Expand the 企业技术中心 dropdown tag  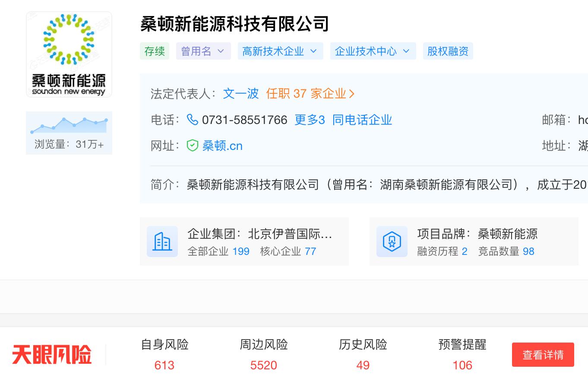click(373, 51)
